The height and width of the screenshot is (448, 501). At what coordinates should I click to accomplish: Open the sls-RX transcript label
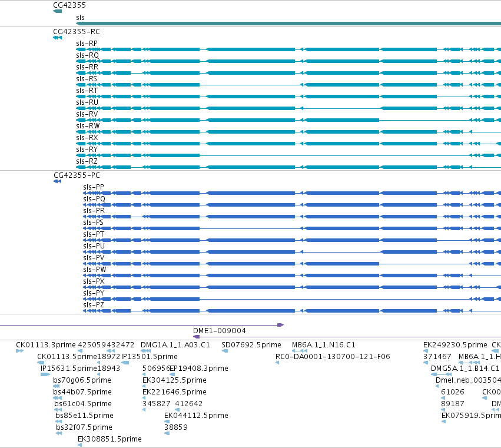[87, 138]
